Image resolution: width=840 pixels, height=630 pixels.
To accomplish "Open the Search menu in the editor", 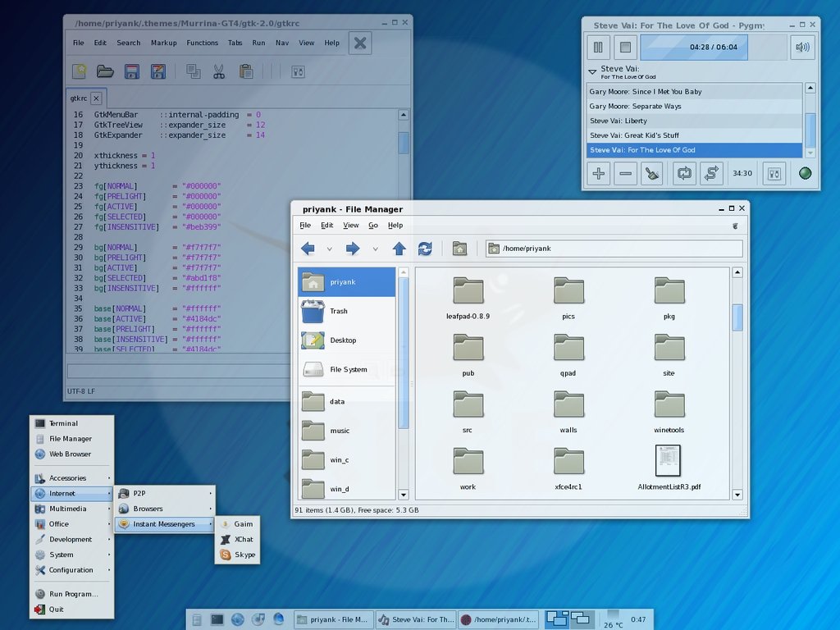I will (129, 43).
